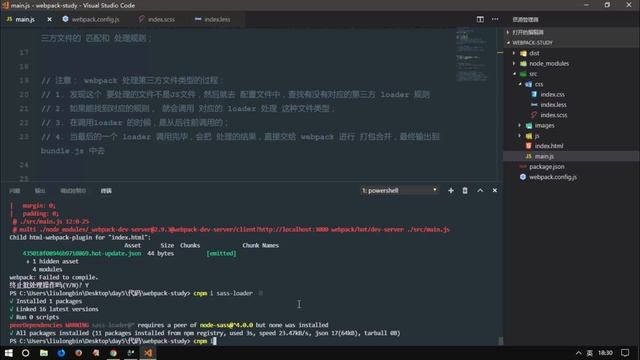Screen dimensions: 640x360
Task: Switch to the second bottom panel tab
Action: pos(40,191)
